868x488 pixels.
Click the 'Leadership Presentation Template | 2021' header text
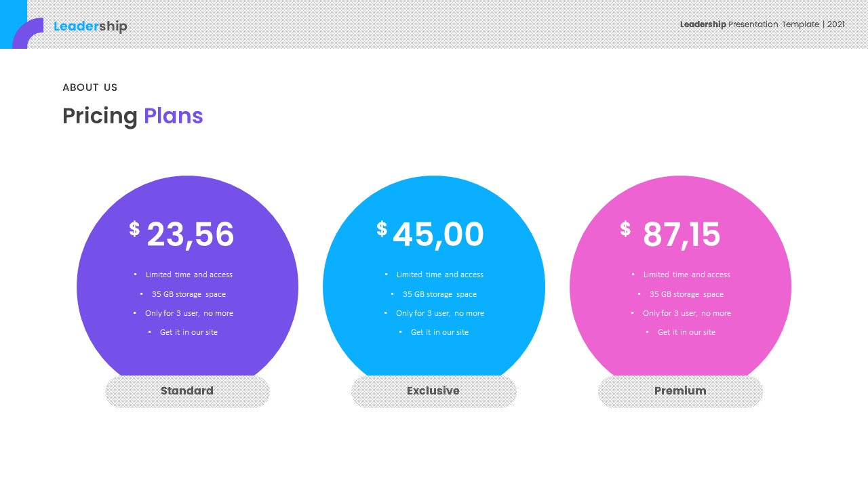click(x=762, y=24)
